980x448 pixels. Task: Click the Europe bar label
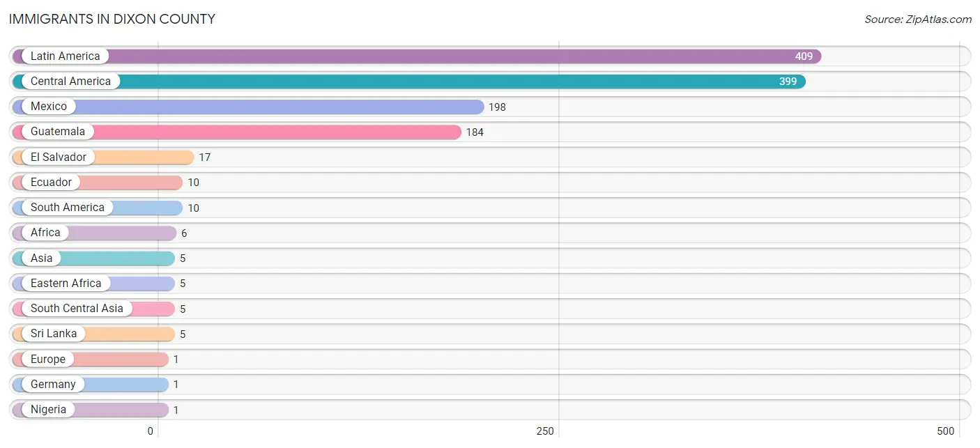click(48, 359)
